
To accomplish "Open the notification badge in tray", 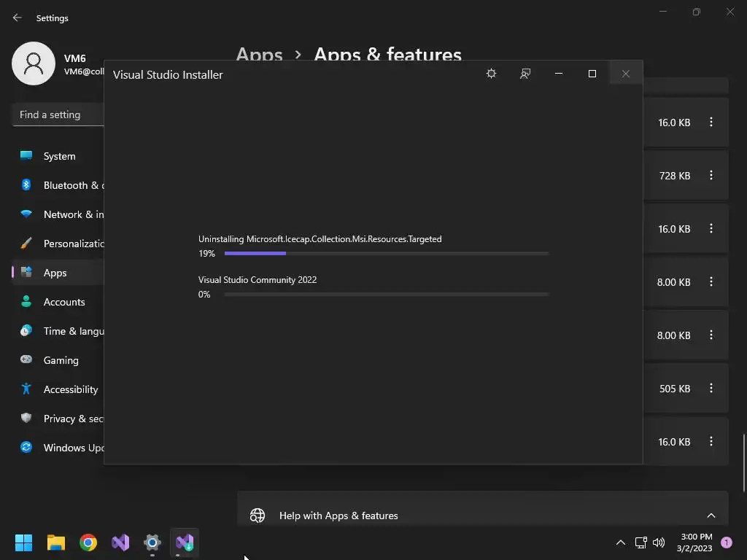I will [727, 542].
